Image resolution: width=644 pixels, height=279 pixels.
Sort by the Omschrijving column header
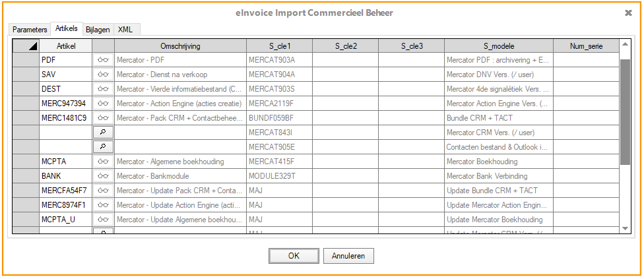click(180, 46)
